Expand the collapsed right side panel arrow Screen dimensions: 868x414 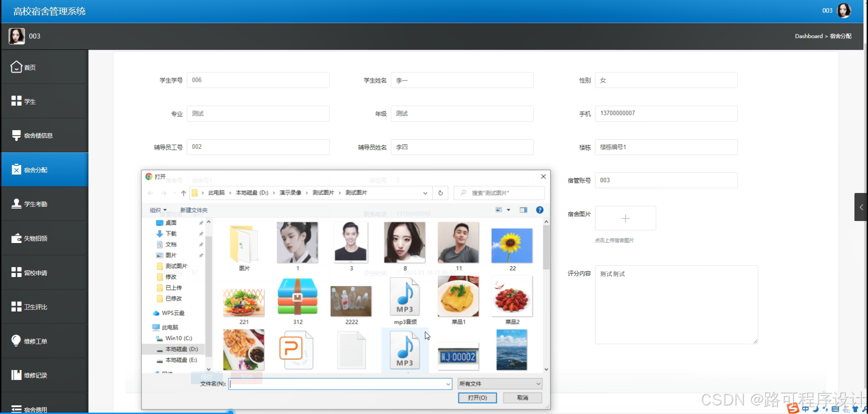(x=861, y=207)
